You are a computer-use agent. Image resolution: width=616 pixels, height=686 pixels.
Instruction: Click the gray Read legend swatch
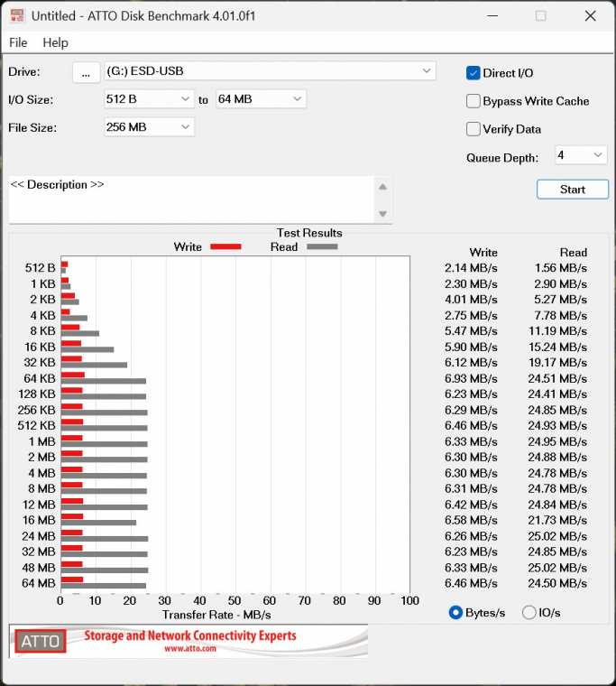322,246
